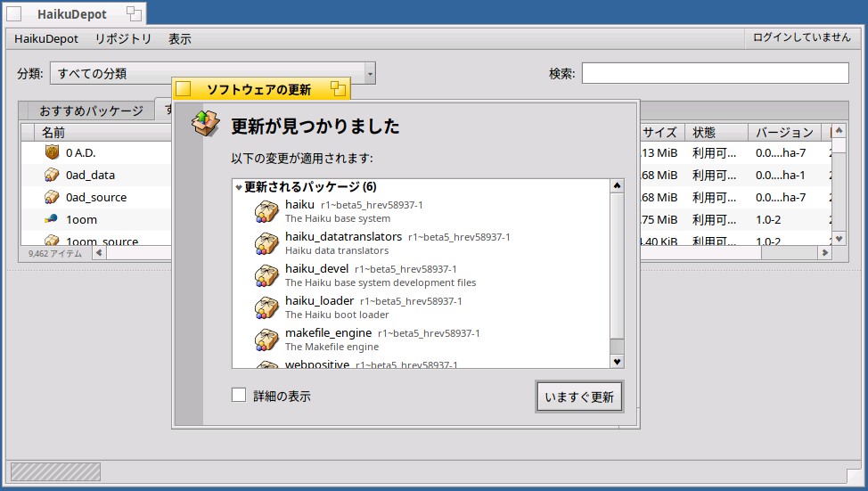Image resolution: width=868 pixels, height=491 pixels.
Task: Click the update list scrollbar down arrow
Action: click(x=617, y=362)
